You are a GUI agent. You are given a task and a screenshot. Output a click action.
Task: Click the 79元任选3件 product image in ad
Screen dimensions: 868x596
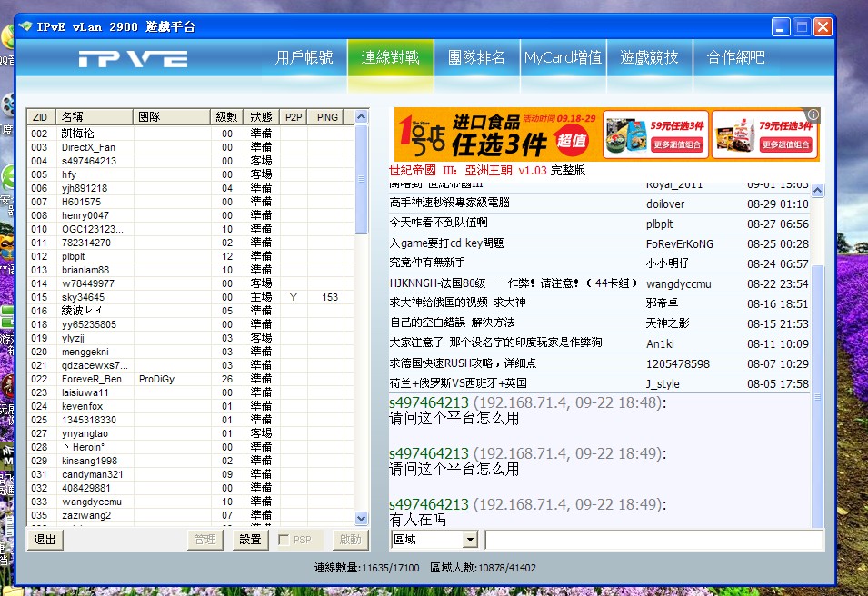[735, 134]
